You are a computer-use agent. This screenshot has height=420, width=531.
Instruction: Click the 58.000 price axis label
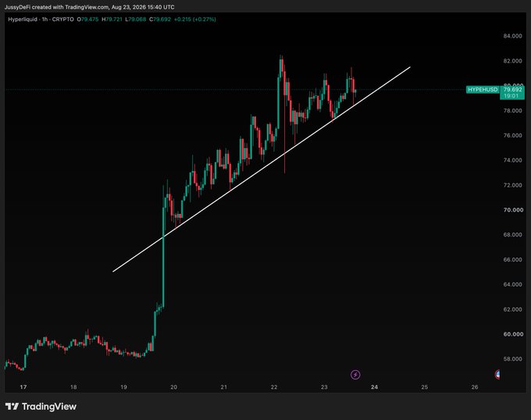pos(513,359)
